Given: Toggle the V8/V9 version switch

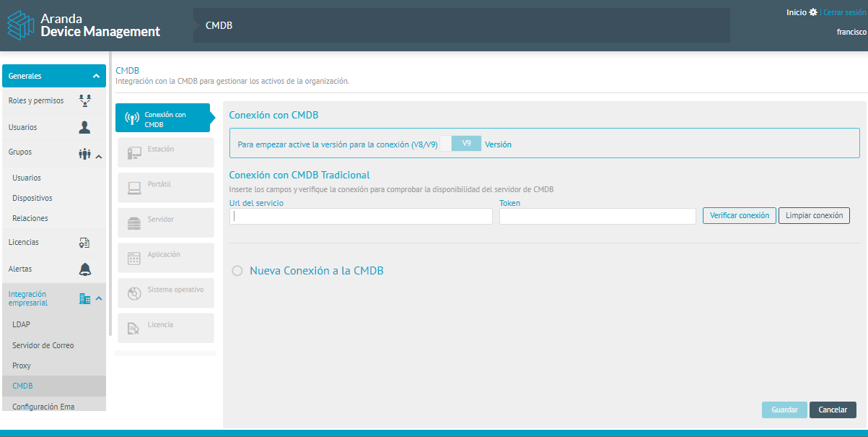Looking at the screenshot, I should pyautogui.click(x=460, y=144).
